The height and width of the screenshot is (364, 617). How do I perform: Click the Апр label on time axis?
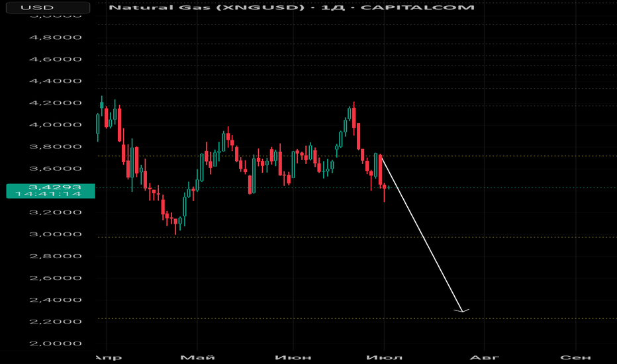click(x=109, y=357)
